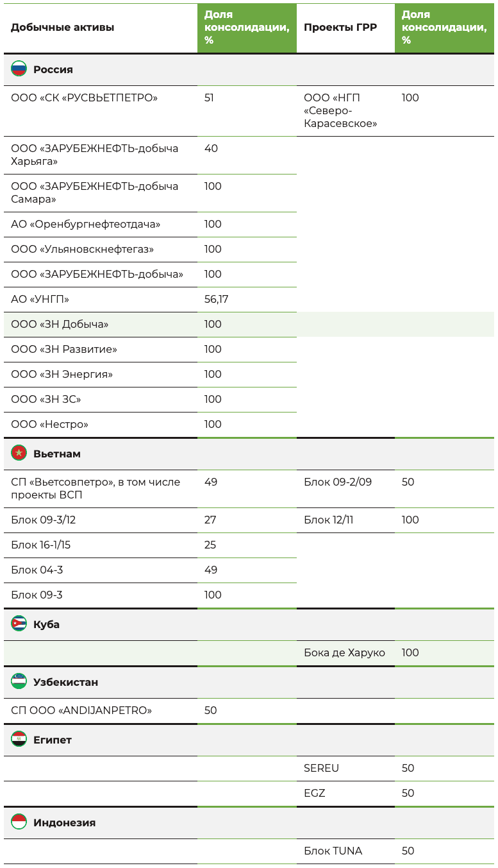Select АО «Оренбургнефтеотдача» entry

[85, 225]
